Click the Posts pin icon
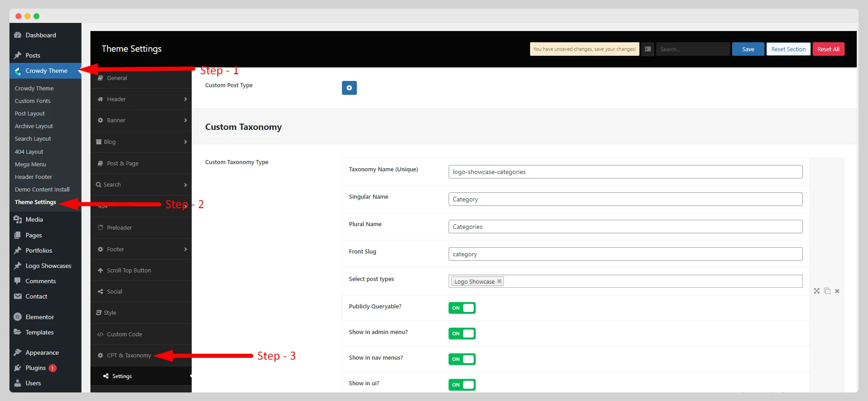Screen dimensions: 868x401 coord(18,55)
